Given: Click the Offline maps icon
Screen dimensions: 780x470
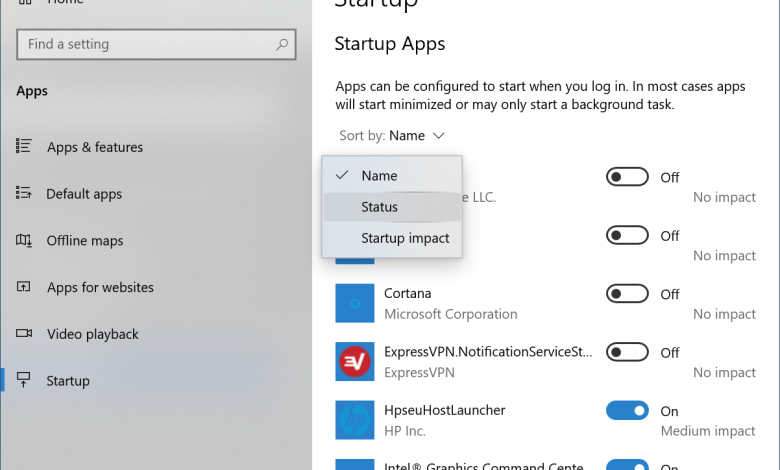Looking at the screenshot, I should [23, 240].
